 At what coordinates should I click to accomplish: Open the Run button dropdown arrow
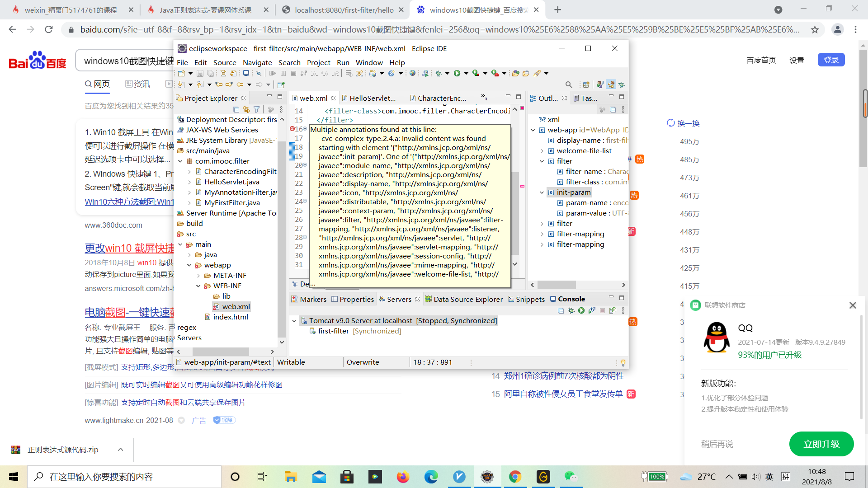[466, 73]
